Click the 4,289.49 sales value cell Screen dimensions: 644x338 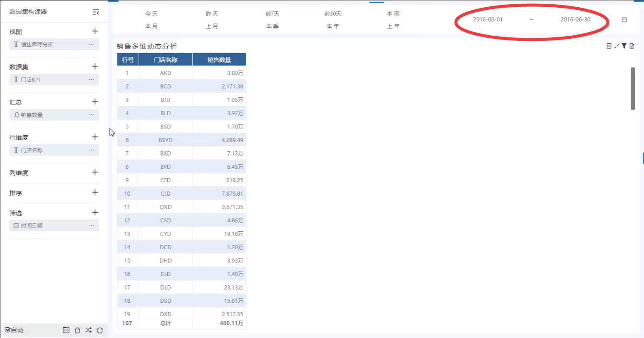(219, 140)
